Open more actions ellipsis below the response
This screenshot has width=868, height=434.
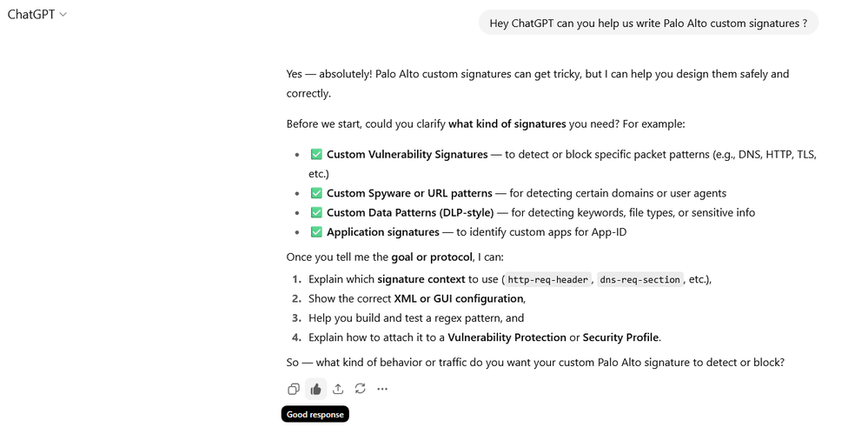click(382, 389)
